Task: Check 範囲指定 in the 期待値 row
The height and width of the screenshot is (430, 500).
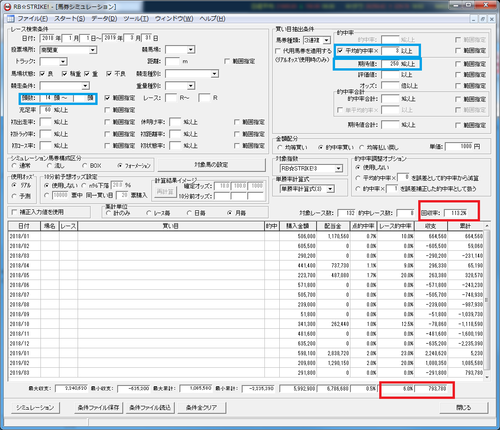Action: 458,64
